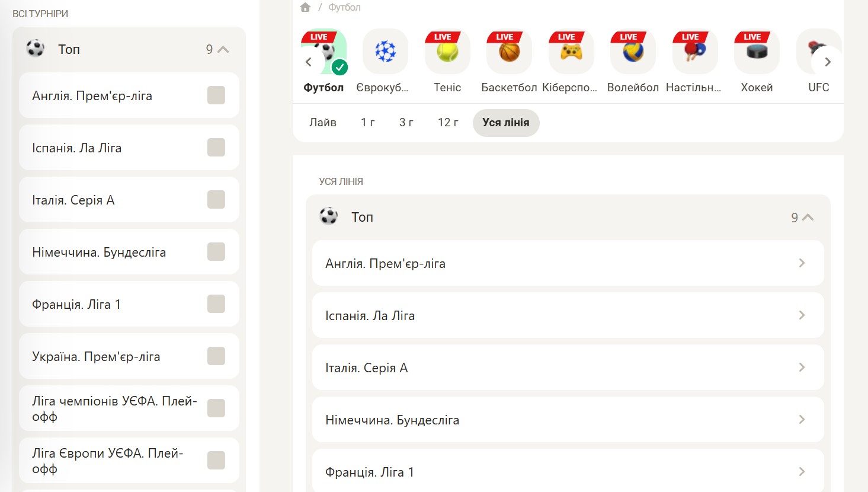The width and height of the screenshot is (868, 492).
Task: Enable the Україна. Прем'єр-ліга checkbox
Action: point(216,356)
